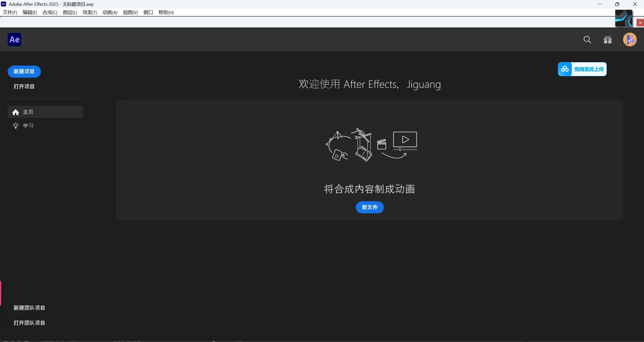Click the 新建项目 button
Screen dimensions: 644x342
click(x=24, y=72)
